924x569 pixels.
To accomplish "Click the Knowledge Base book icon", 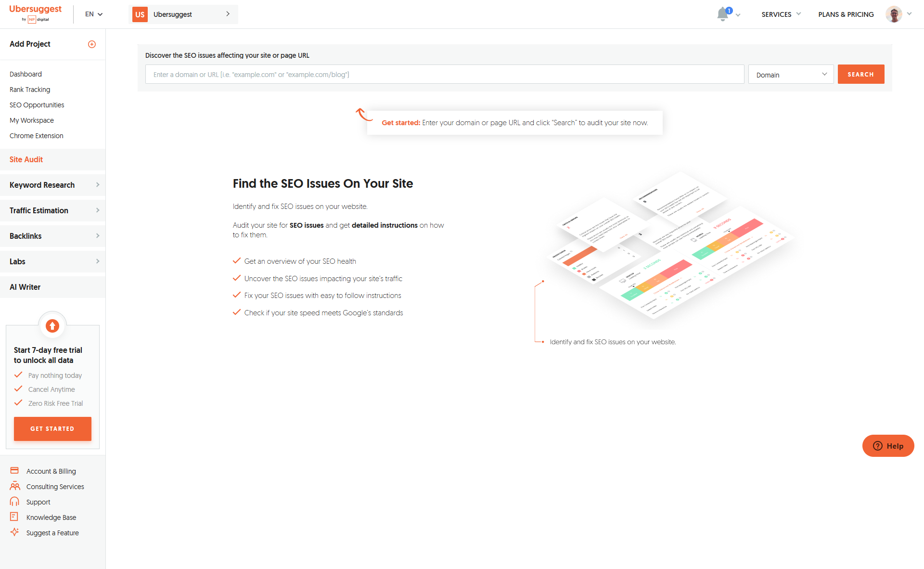I will [x=14, y=517].
